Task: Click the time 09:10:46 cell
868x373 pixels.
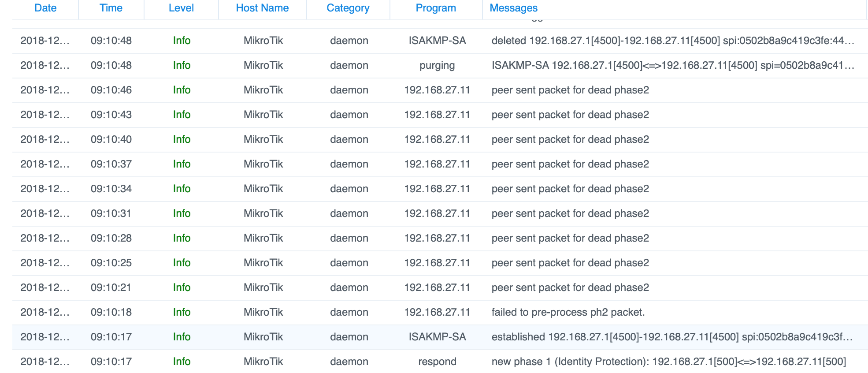Action: pos(111,90)
